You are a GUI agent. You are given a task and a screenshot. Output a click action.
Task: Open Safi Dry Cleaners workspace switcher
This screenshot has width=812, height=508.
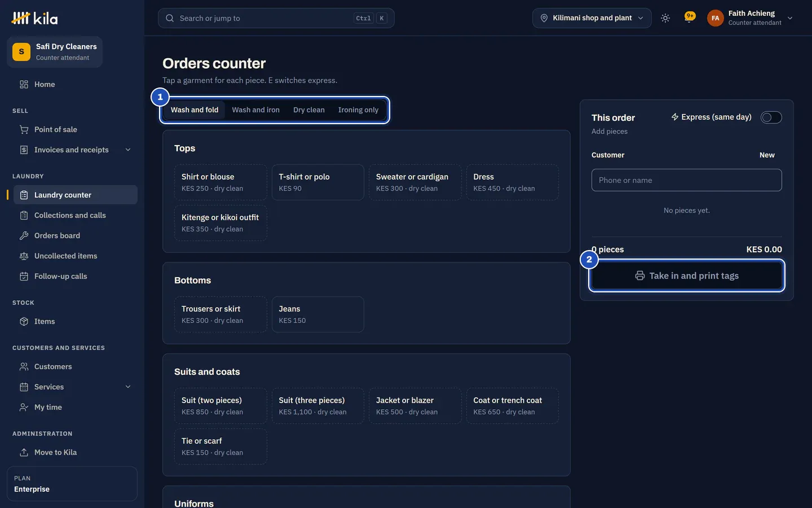click(55, 52)
